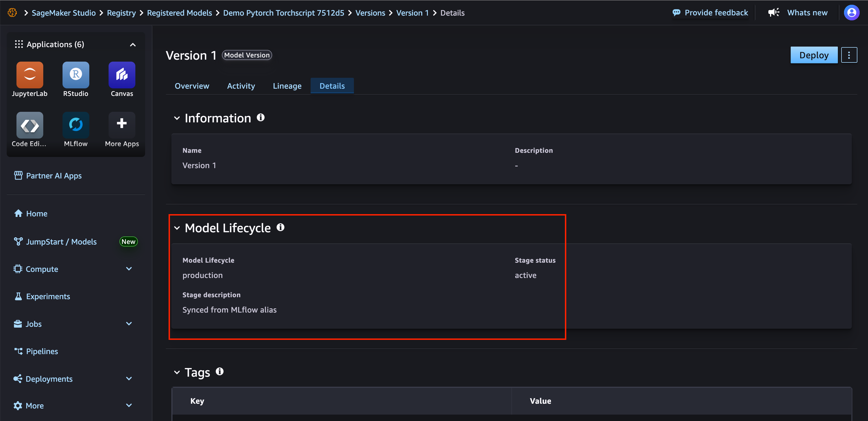Expand the Compute menu chevron
Screen dimensions: 868x421
pos(129,268)
